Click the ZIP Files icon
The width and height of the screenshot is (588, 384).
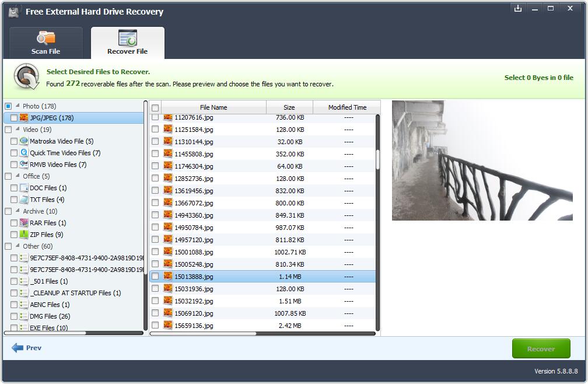click(23, 235)
